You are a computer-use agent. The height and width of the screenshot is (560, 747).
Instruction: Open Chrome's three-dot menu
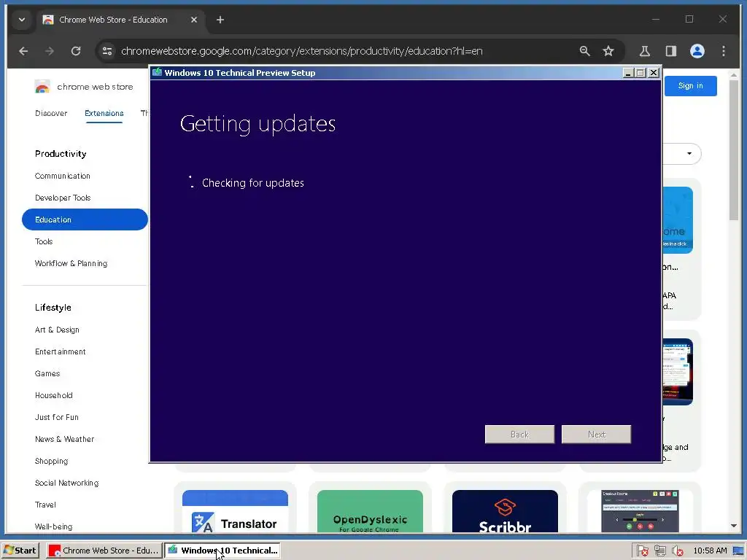click(x=723, y=51)
